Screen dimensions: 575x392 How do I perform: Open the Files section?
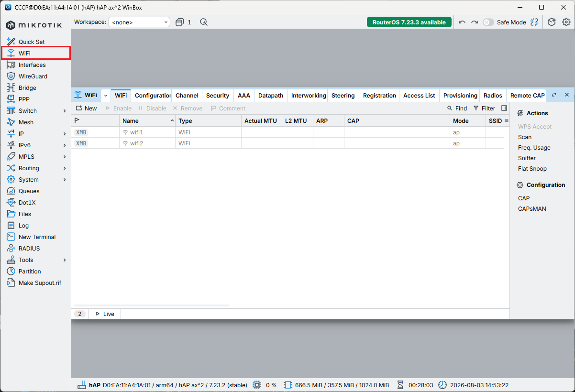click(25, 214)
